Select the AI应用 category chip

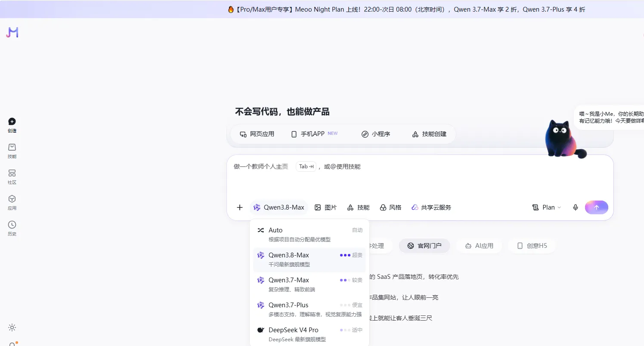[479, 246]
